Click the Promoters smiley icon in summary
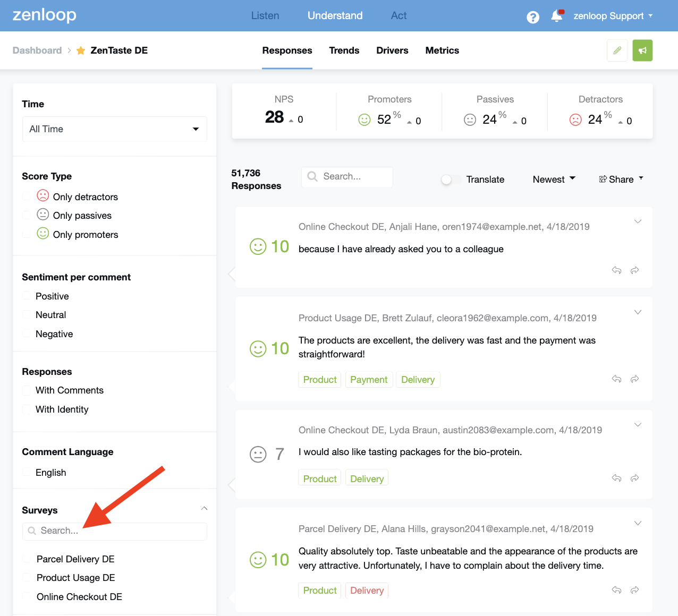Viewport: 678px width, 616px height. [x=365, y=120]
